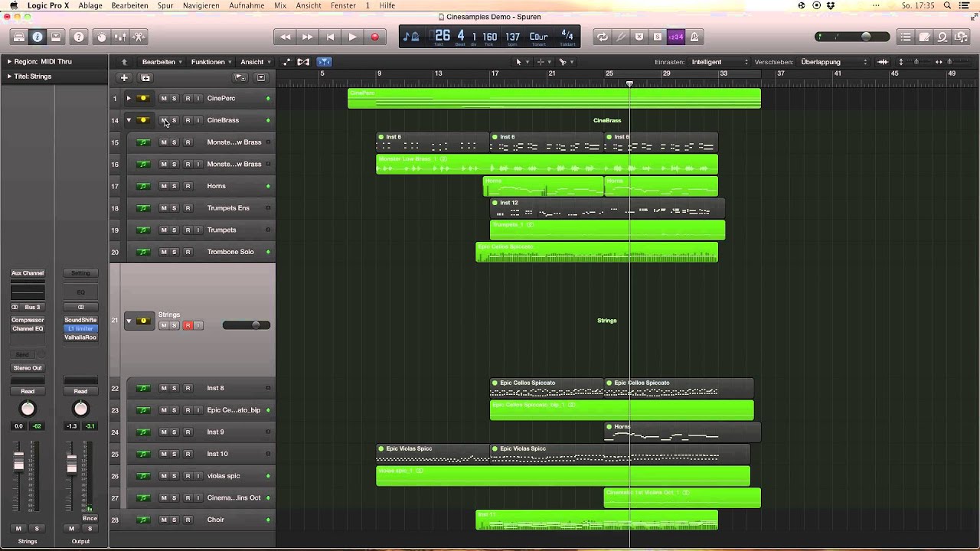The height and width of the screenshot is (551, 980).
Task: Open the Verschieben Überlappung dropdown
Action: point(835,62)
